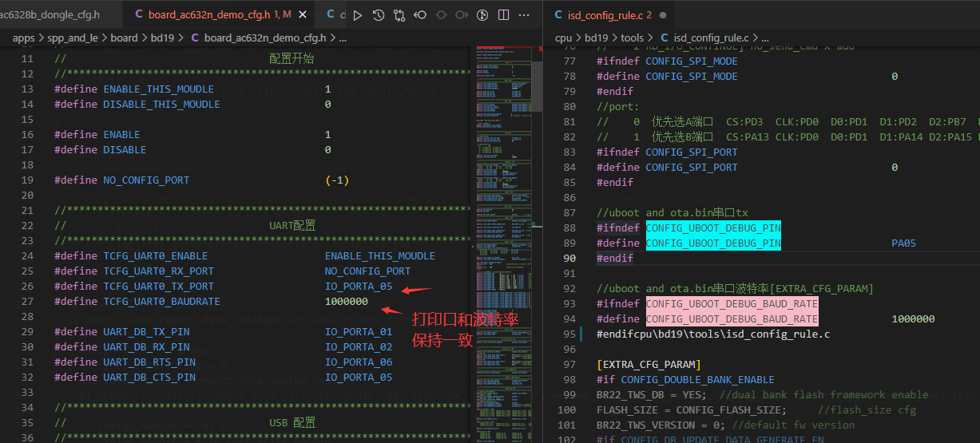The width and height of the screenshot is (980, 443).
Task: Click TCFG_UART0_RX_PORT on line 25
Action: (158, 271)
